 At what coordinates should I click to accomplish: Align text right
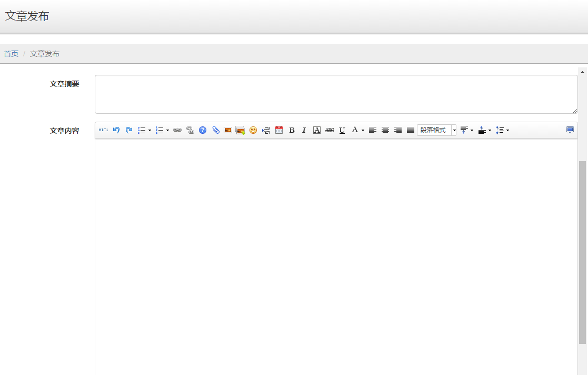click(398, 130)
